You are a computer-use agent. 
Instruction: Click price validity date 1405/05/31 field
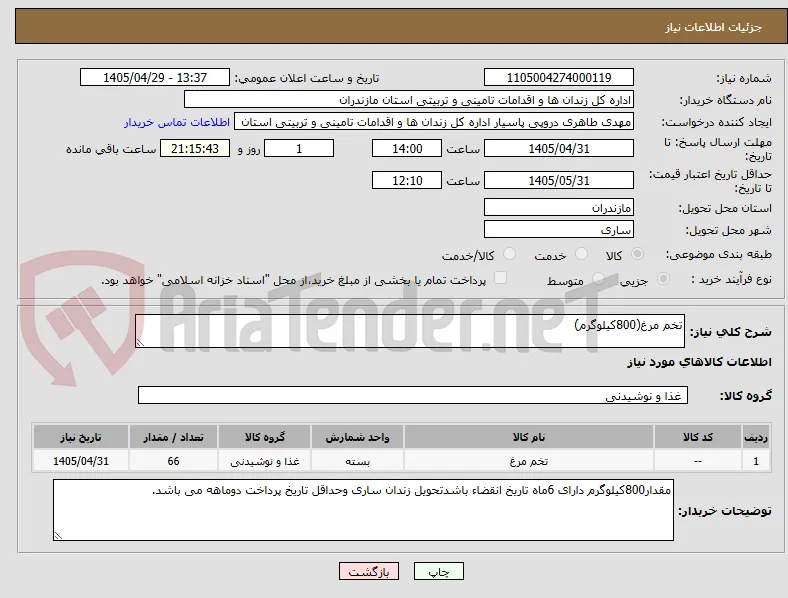(x=559, y=180)
